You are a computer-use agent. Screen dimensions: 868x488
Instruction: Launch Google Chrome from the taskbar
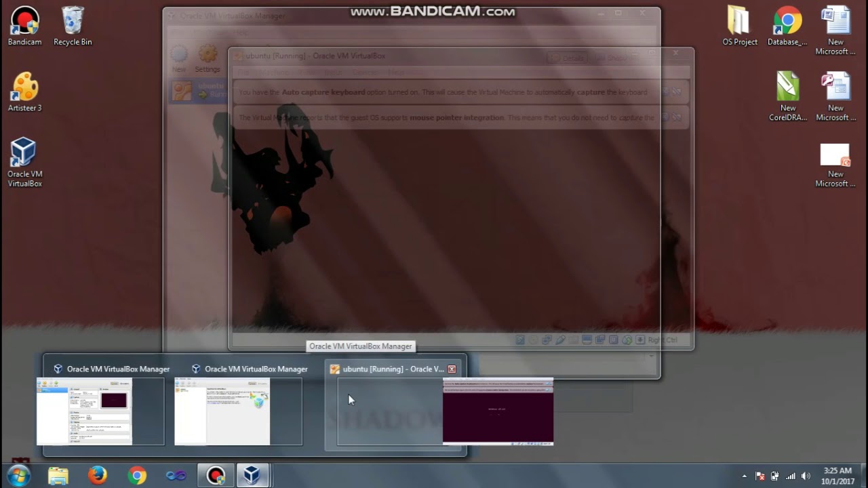coord(137,476)
